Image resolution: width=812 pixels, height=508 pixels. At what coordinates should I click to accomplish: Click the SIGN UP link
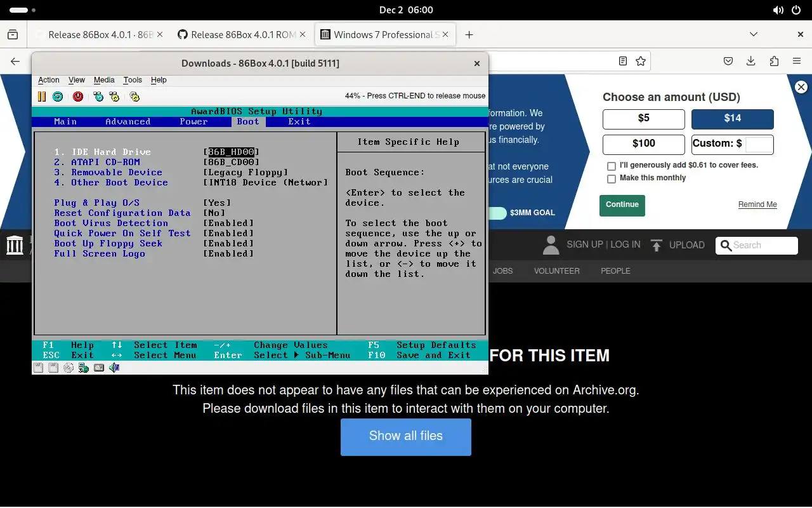(584, 244)
